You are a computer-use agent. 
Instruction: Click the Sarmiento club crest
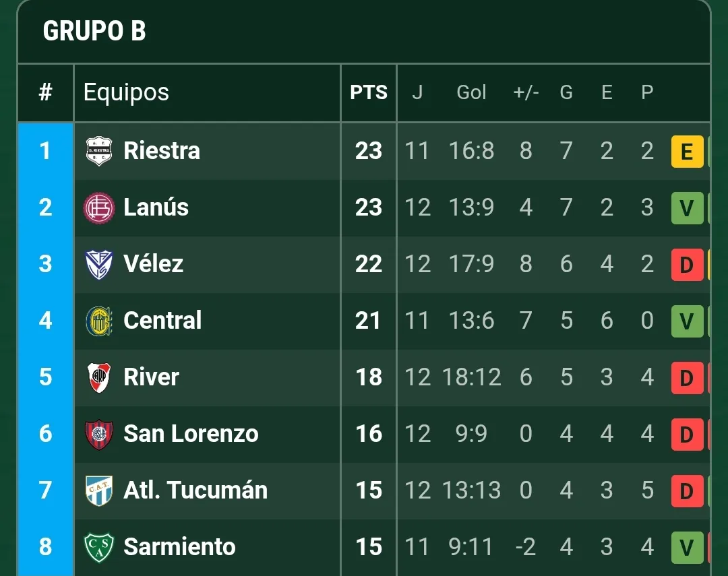(98, 547)
